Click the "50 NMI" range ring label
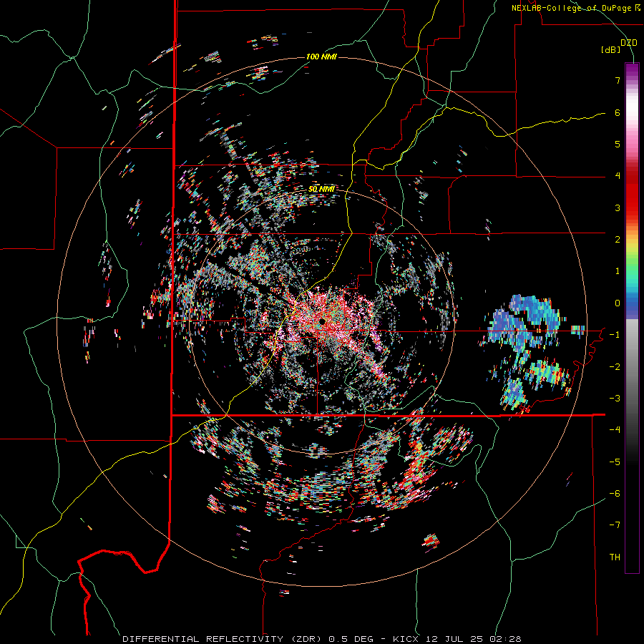 [x=321, y=189]
